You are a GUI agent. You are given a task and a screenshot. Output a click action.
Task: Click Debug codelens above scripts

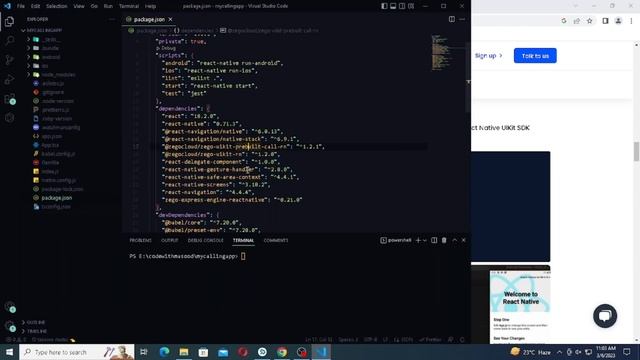tap(166, 48)
